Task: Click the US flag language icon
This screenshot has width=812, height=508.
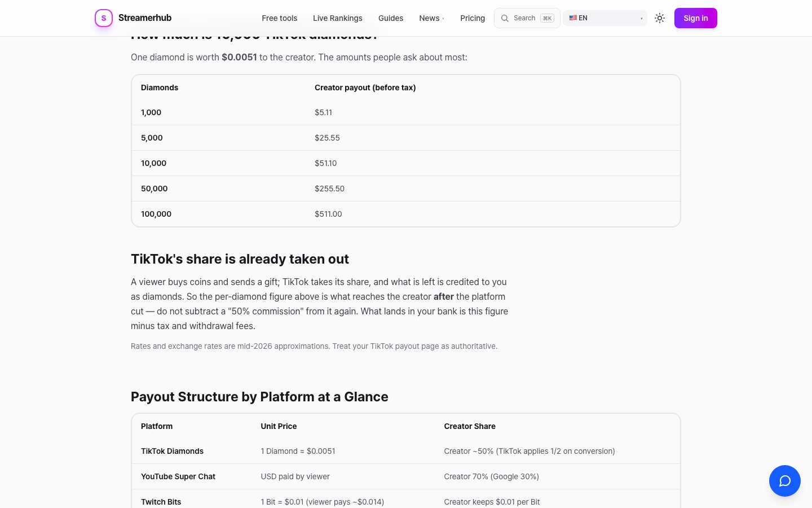Action: [x=573, y=18]
